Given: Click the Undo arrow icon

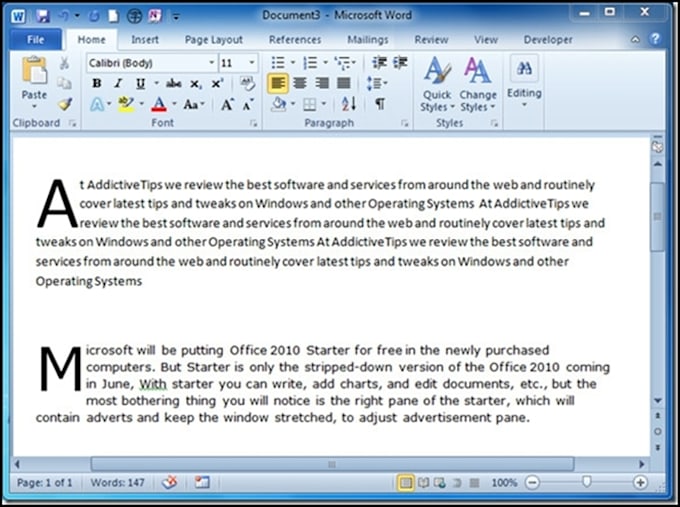Looking at the screenshot, I should (64, 16).
